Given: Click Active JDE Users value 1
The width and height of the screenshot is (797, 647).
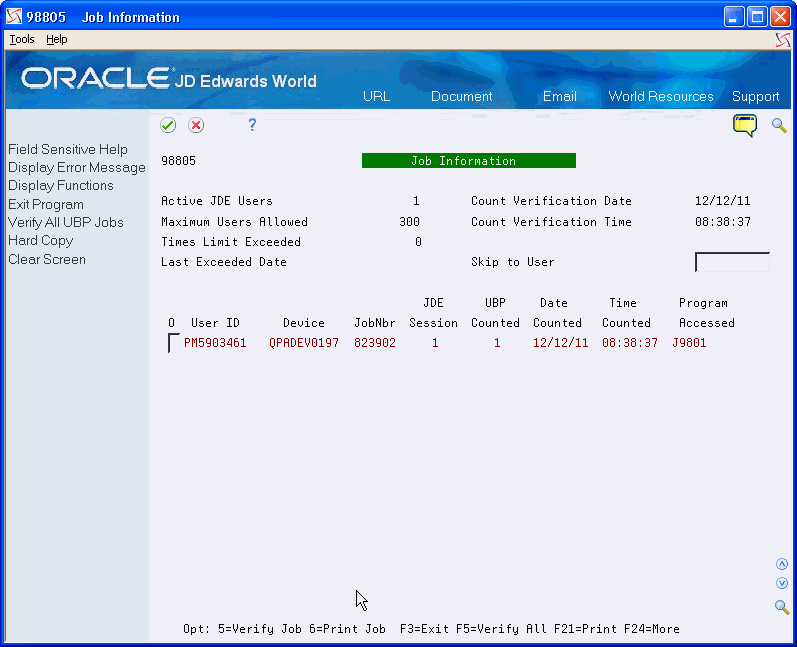Looking at the screenshot, I should pyautogui.click(x=416, y=201).
